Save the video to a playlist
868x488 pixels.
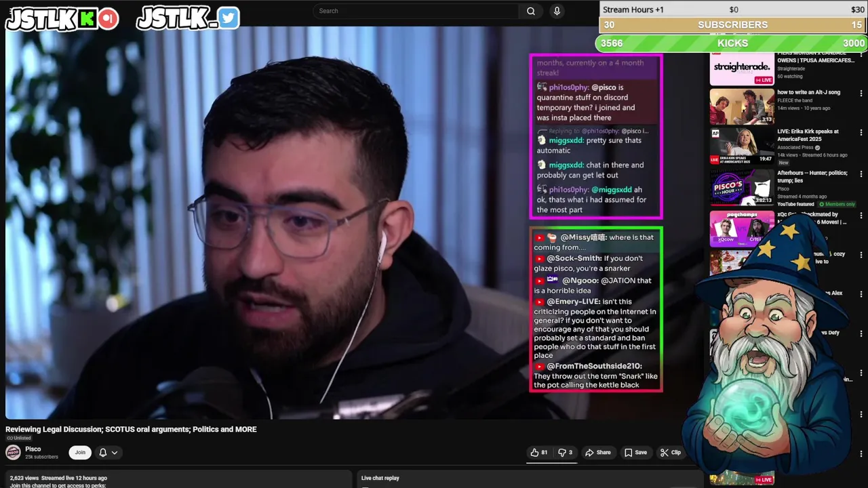636,453
